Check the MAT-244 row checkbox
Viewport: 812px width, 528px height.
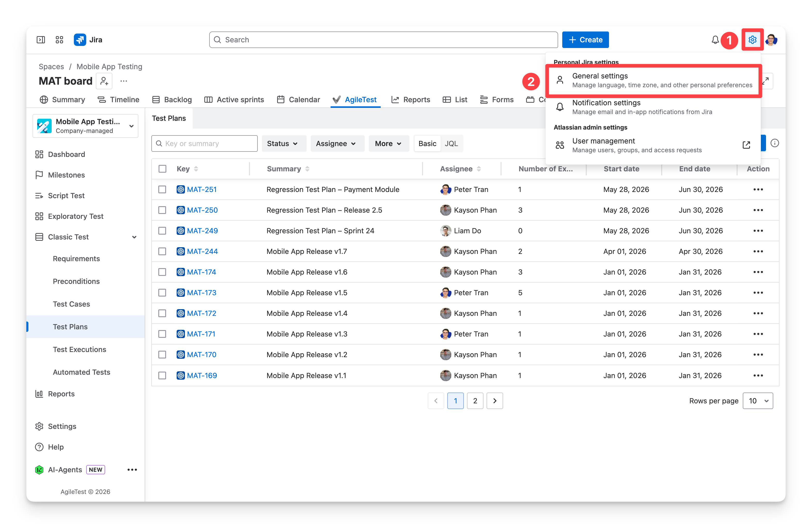[162, 252]
